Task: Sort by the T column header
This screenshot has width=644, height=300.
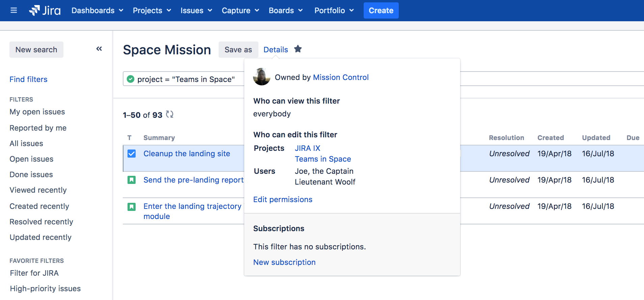Action: [x=130, y=138]
